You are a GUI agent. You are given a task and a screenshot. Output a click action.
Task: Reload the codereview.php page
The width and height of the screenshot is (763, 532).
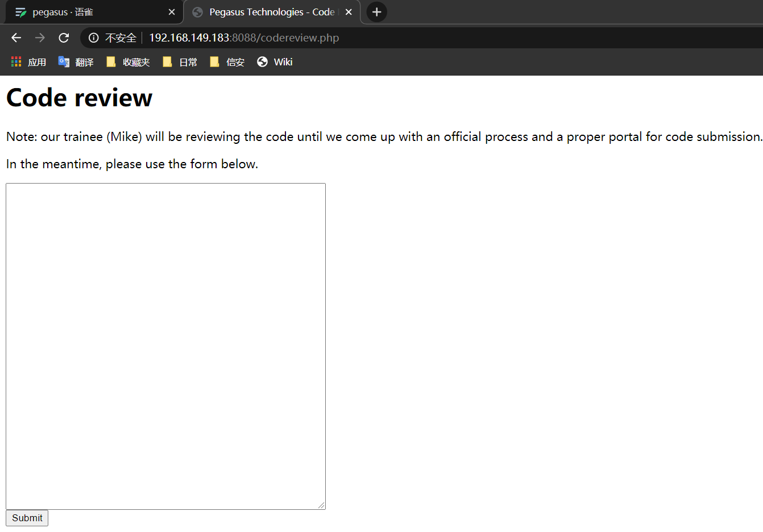(64, 38)
